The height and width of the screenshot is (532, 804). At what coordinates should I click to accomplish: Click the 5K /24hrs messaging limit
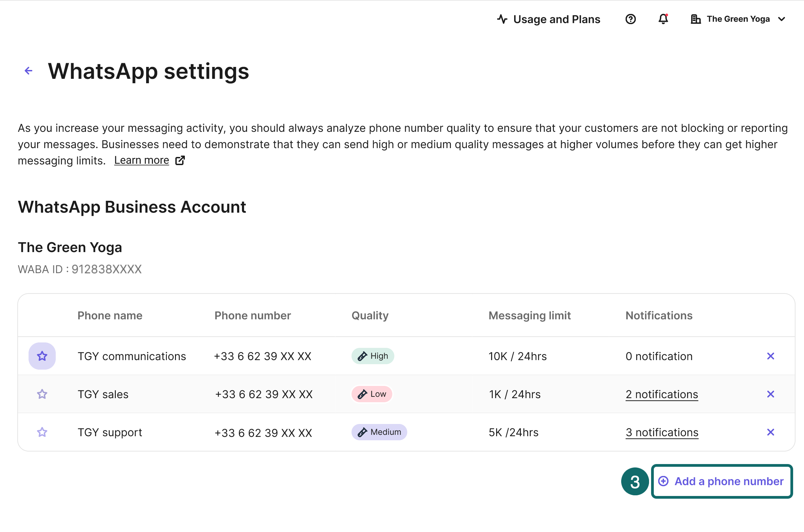tap(513, 432)
